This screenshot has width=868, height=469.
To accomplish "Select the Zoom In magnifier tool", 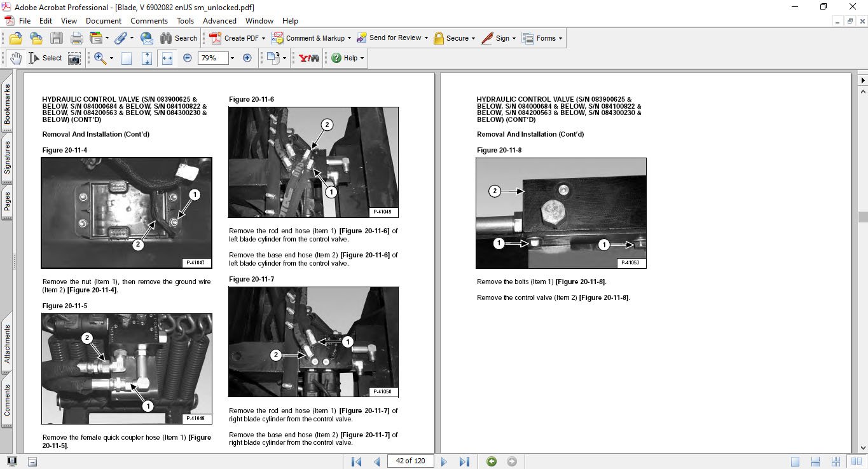I will [x=100, y=58].
